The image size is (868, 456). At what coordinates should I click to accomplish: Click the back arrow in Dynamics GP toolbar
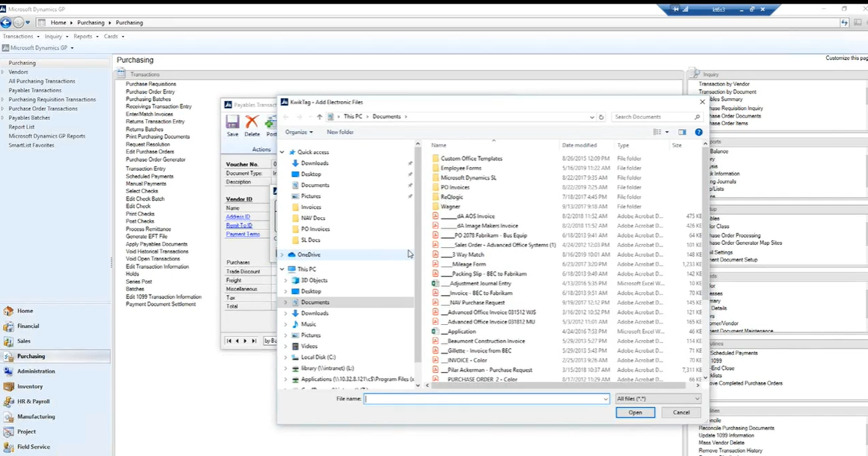pos(5,22)
